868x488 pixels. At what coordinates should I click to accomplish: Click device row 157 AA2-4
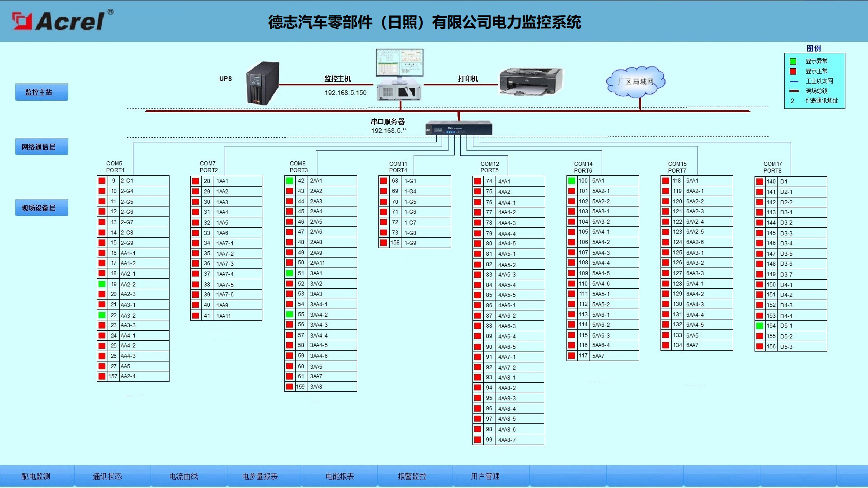click(x=133, y=376)
